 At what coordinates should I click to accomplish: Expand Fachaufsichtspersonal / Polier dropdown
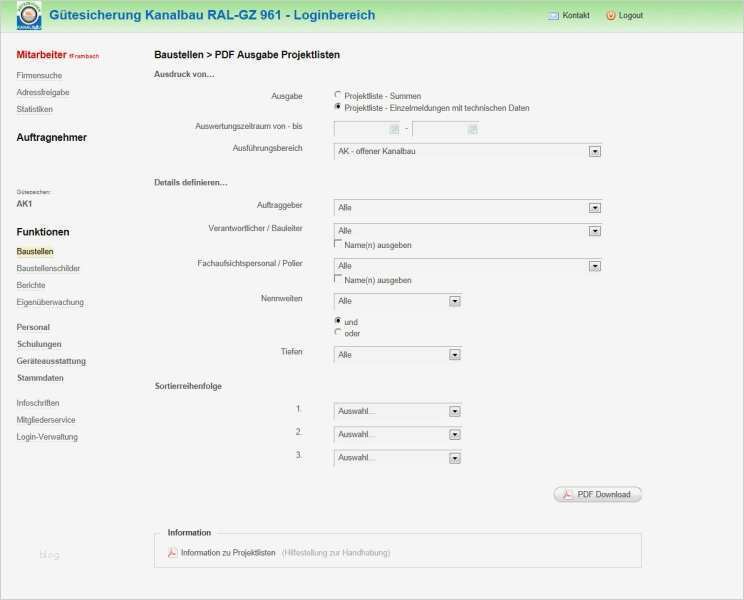(x=468, y=266)
